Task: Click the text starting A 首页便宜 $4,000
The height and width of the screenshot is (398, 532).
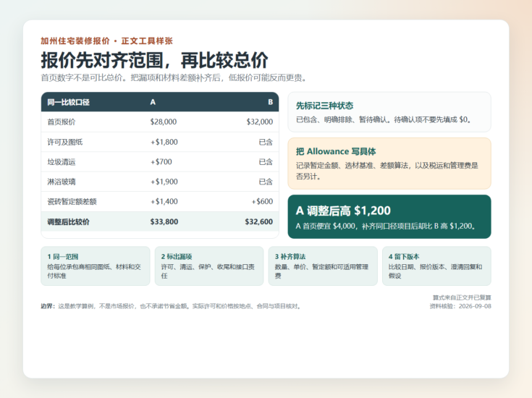Action: coord(385,226)
